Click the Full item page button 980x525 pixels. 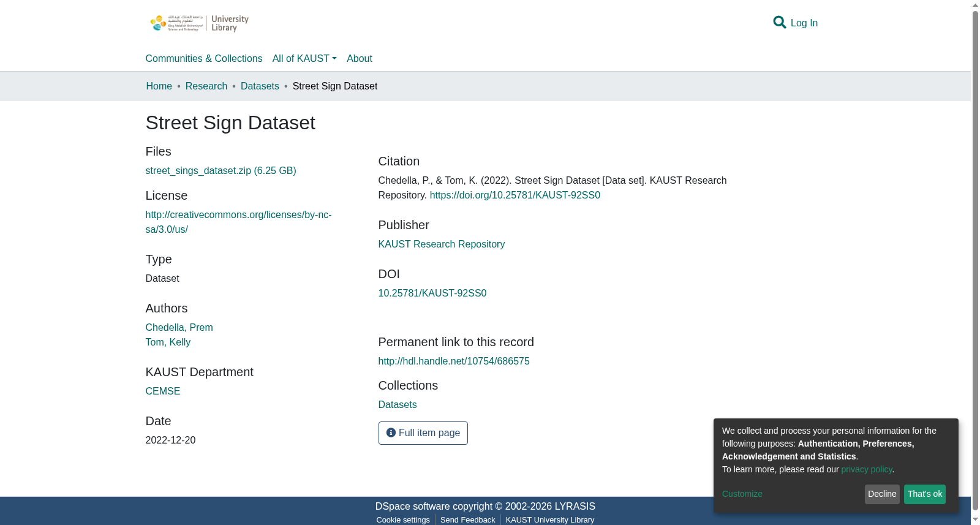tap(423, 433)
